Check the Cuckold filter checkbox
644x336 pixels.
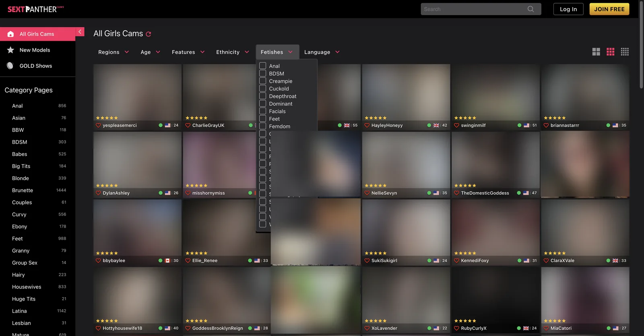[263, 88]
